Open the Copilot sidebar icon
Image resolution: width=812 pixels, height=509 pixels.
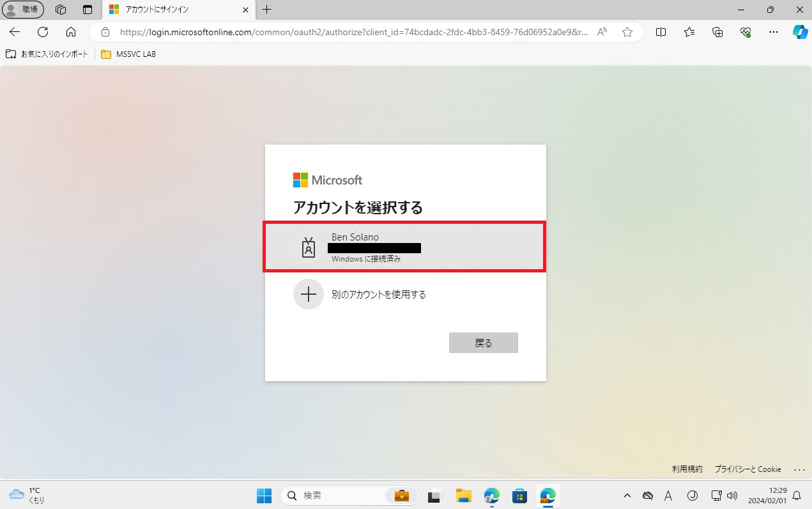click(x=800, y=32)
